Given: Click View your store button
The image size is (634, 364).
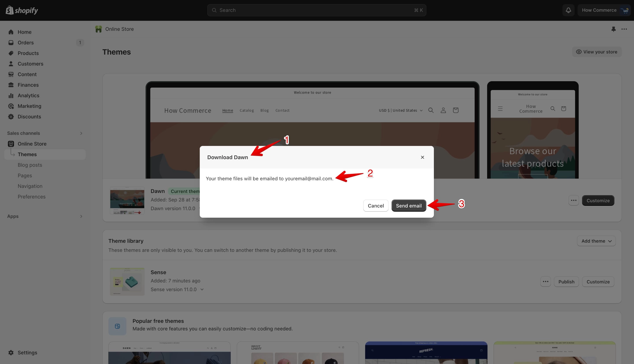Looking at the screenshot, I should click(597, 52).
